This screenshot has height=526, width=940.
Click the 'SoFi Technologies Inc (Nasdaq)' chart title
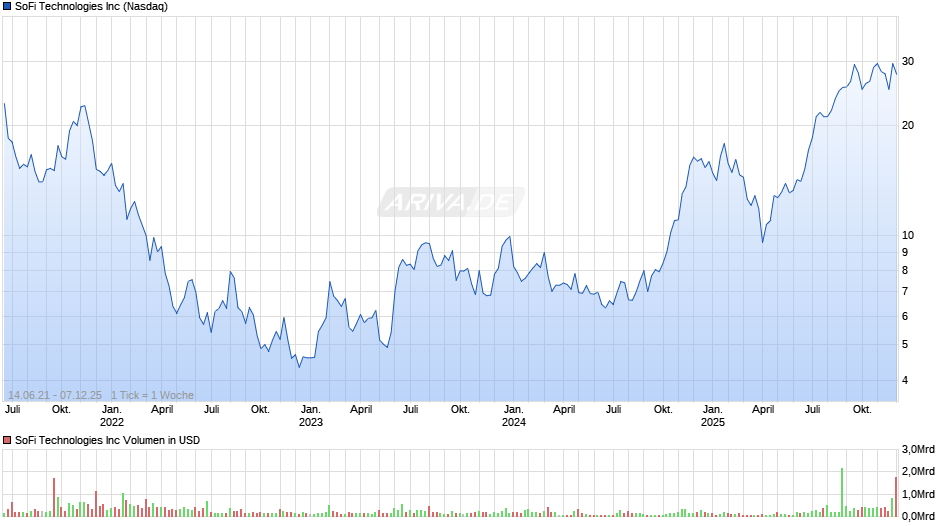coord(91,7)
